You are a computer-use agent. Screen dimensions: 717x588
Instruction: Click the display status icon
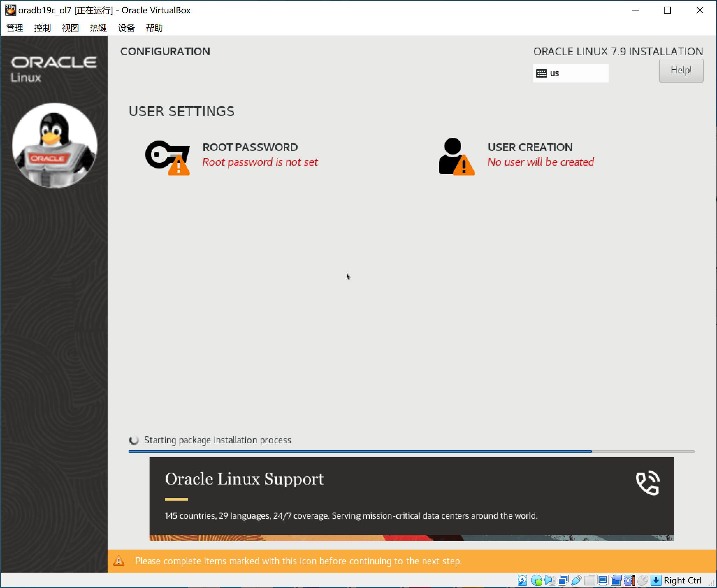click(603, 580)
